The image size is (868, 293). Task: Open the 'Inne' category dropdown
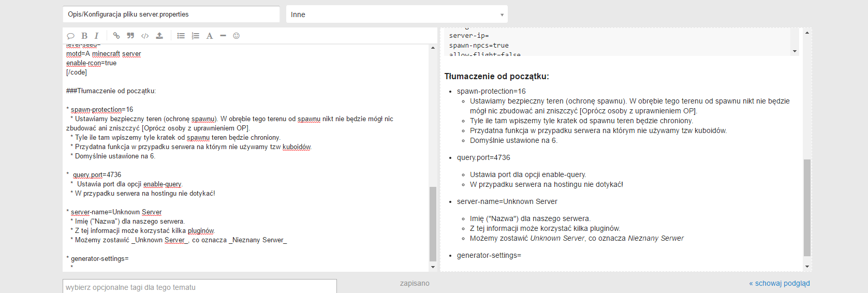pos(396,14)
